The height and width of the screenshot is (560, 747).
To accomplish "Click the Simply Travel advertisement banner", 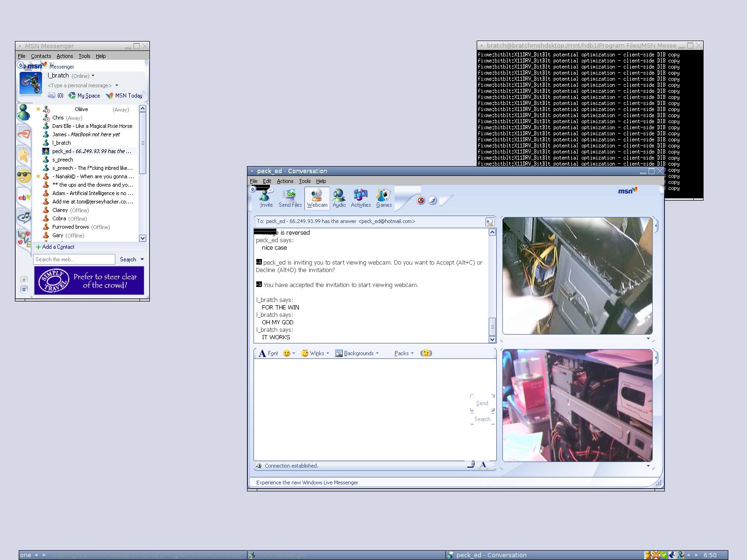I will pos(89,280).
